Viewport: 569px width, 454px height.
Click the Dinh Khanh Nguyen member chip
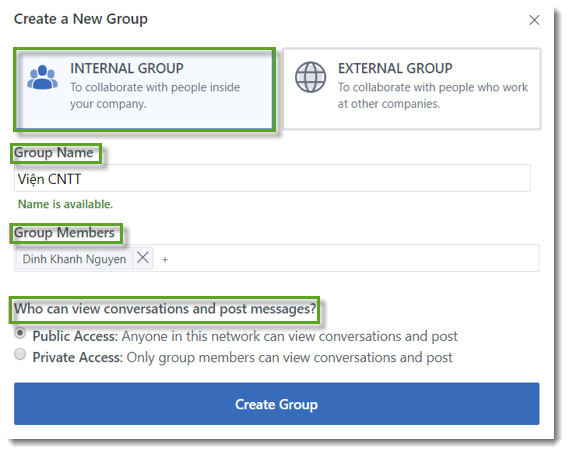coord(74,259)
